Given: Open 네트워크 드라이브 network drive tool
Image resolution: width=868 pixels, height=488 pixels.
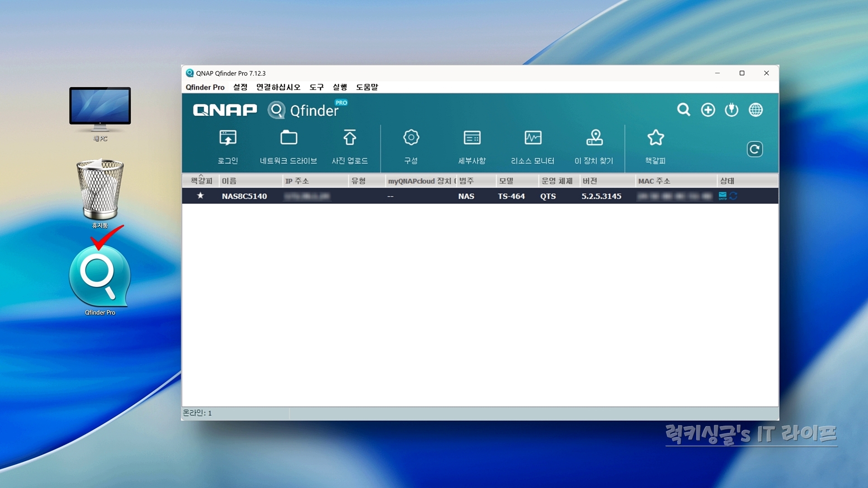Looking at the screenshot, I should point(288,138).
